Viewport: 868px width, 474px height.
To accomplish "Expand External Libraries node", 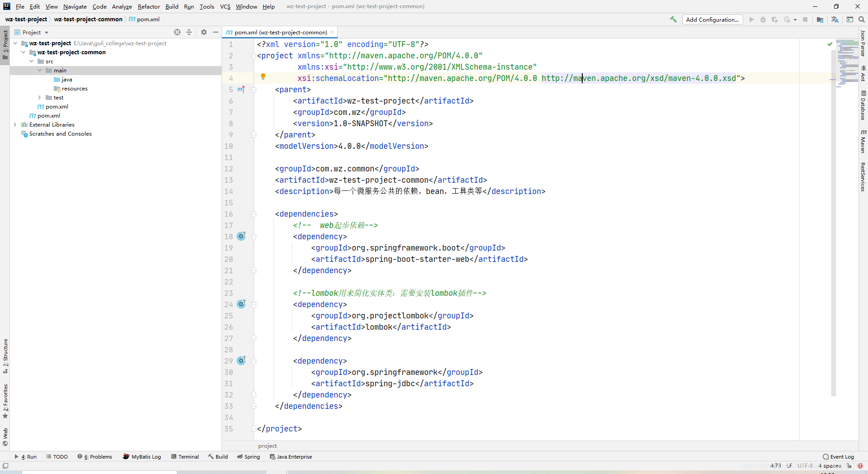I will [x=15, y=124].
